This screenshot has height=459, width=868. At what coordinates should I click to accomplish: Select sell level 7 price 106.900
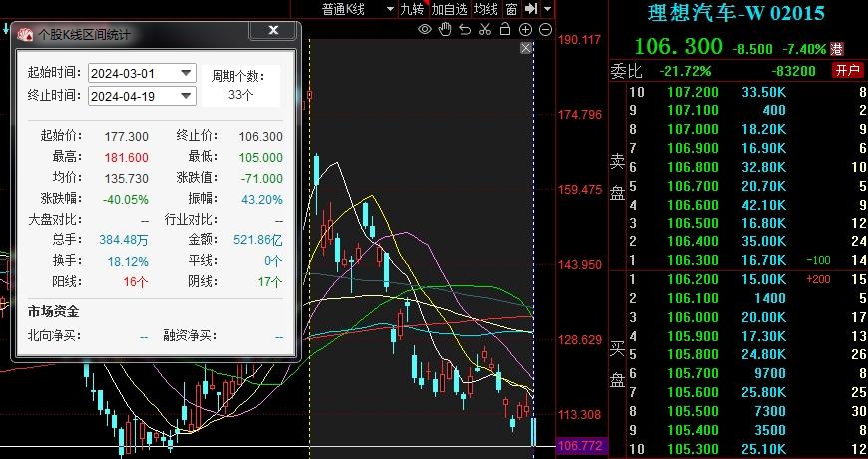693,148
